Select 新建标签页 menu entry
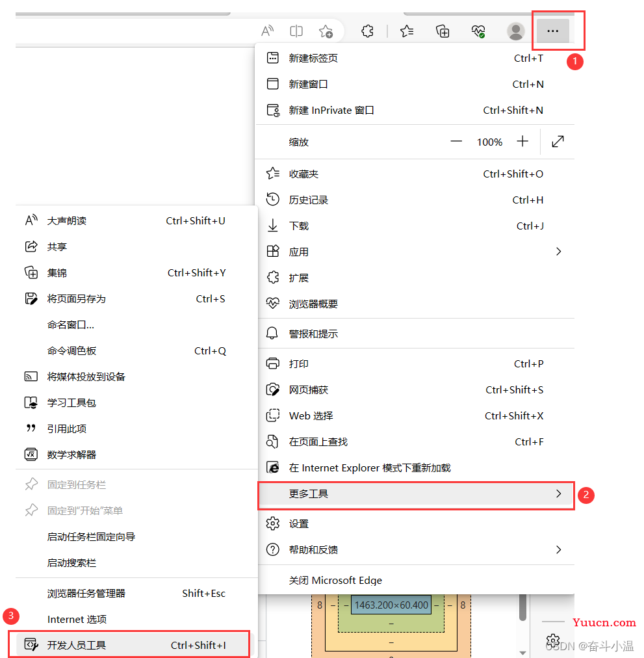Screen dimensions: 644x658 [x=415, y=59]
